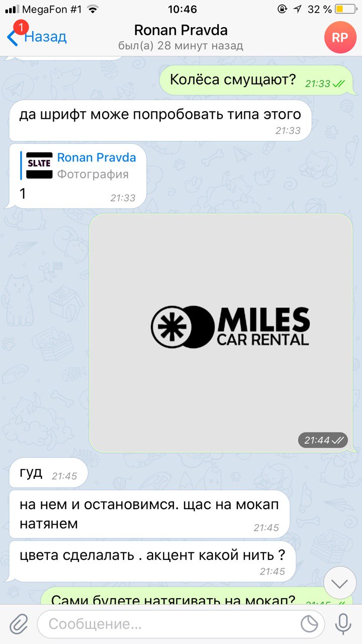This screenshot has height=644, width=362.
Task: Tap the unread badge showing 1
Action: (x=20, y=27)
